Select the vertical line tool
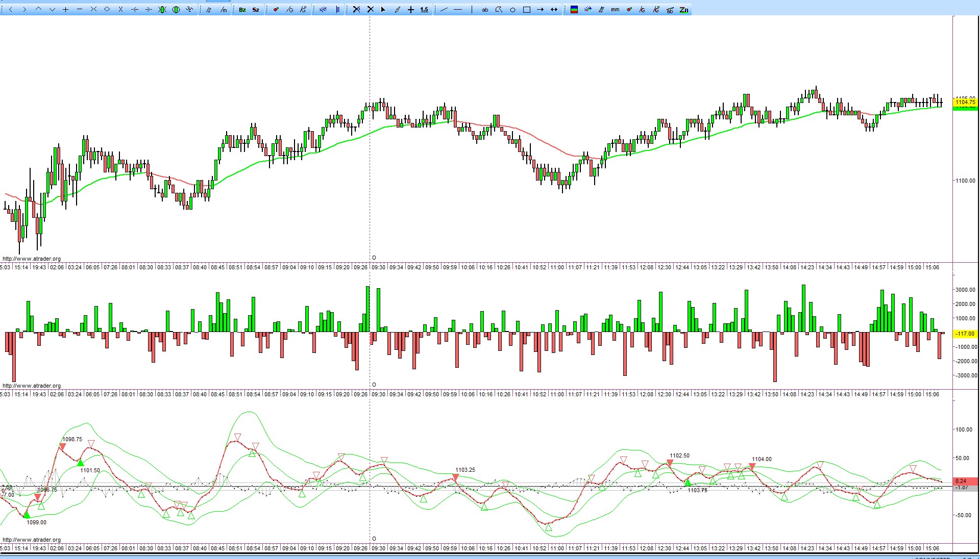This screenshot has height=559, width=980. pos(472,9)
